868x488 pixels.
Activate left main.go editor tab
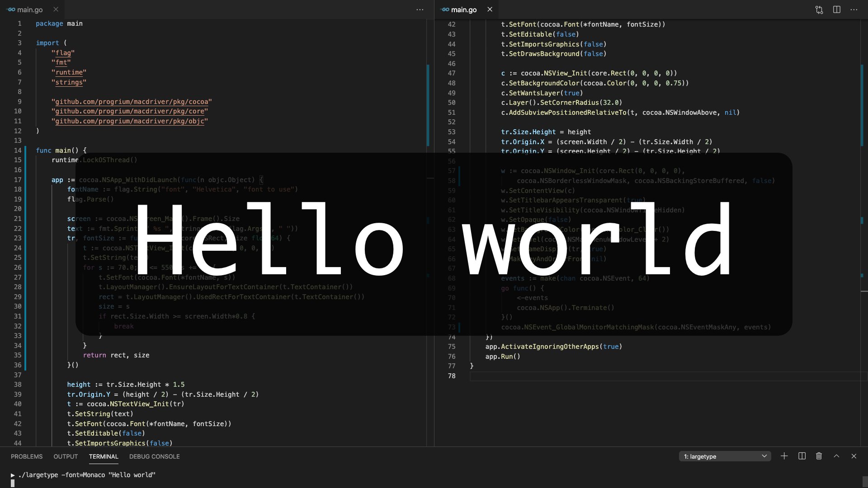30,9
